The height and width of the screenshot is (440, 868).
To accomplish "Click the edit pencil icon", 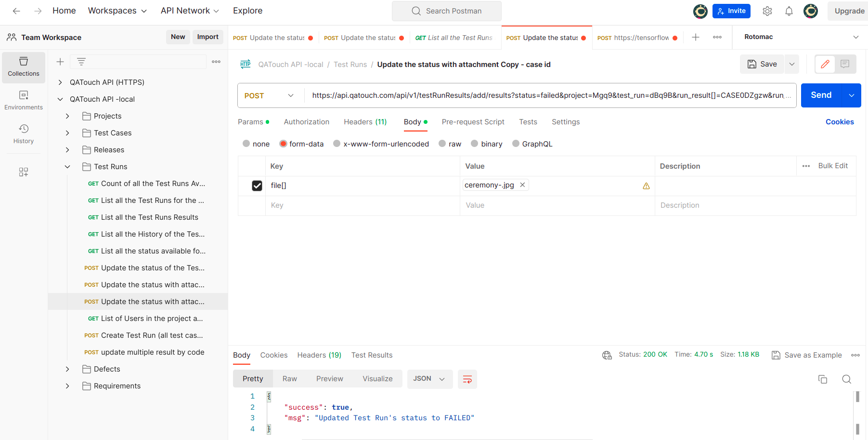I will click(x=825, y=64).
